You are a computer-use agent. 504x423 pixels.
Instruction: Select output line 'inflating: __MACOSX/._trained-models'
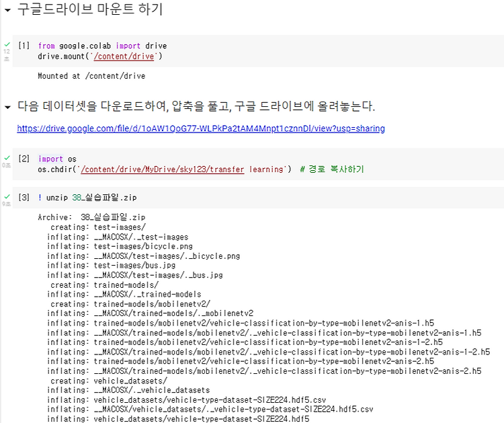tap(124, 295)
